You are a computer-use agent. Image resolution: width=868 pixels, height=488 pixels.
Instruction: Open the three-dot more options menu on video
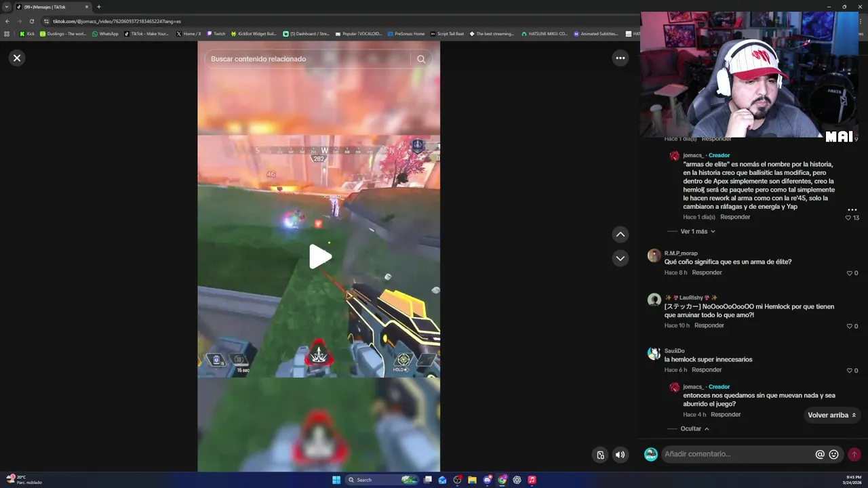(x=620, y=58)
